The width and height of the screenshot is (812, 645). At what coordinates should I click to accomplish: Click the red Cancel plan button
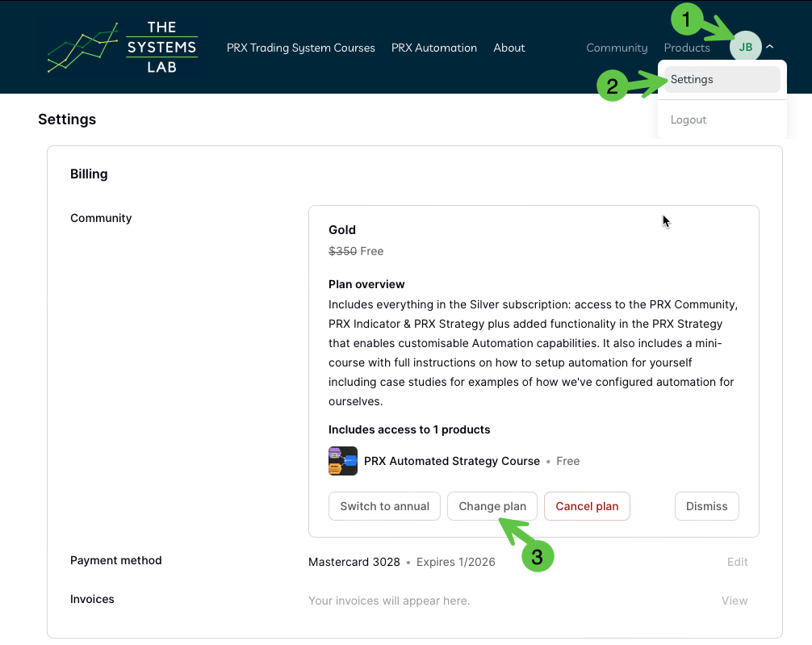587,506
